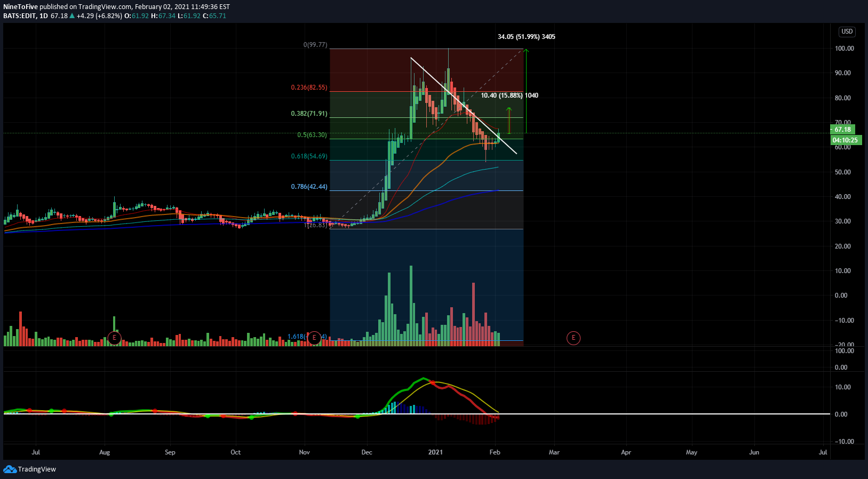868x479 pixels.
Task: Click the Oct label on time axis
Action: tap(235, 452)
